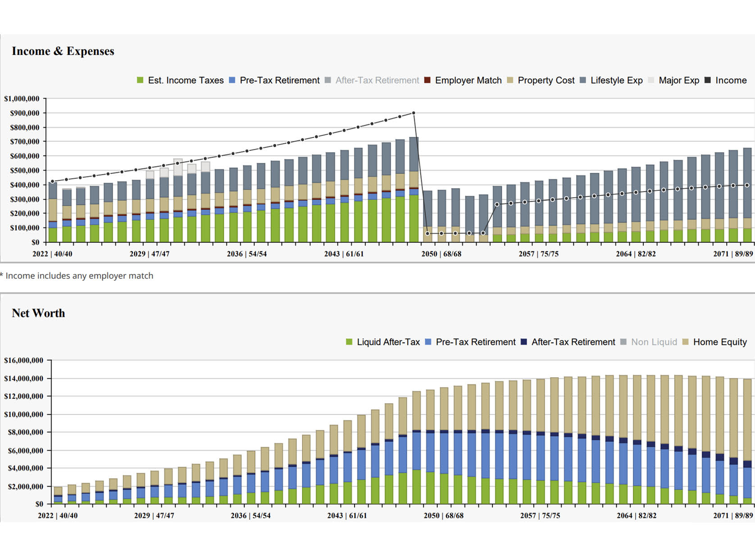Toggle Pre-Tax Retirement series in Income chart legend
Viewport: 755px width, 560px height.
pyautogui.click(x=274, y=80)
